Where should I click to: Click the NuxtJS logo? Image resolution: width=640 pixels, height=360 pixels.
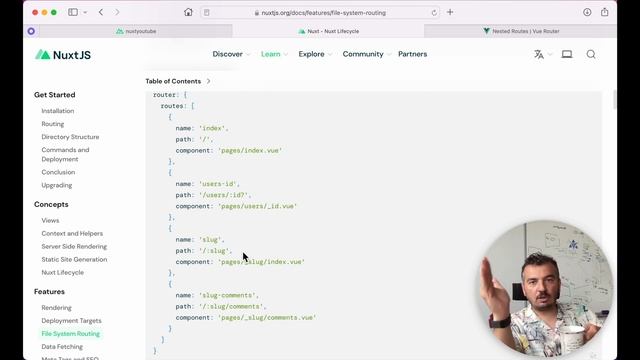(x=62, y=55)
